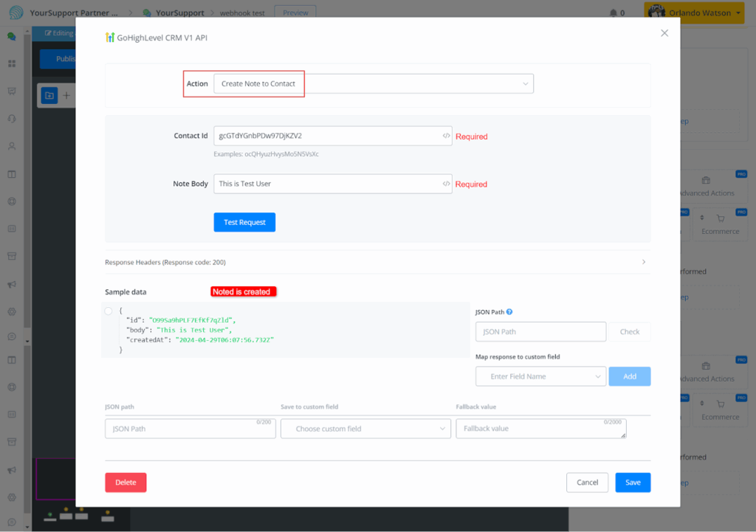Click the variable insert icon in Contact Id field
The height and width of the screenshot is (532, 756).
point(446,136)
